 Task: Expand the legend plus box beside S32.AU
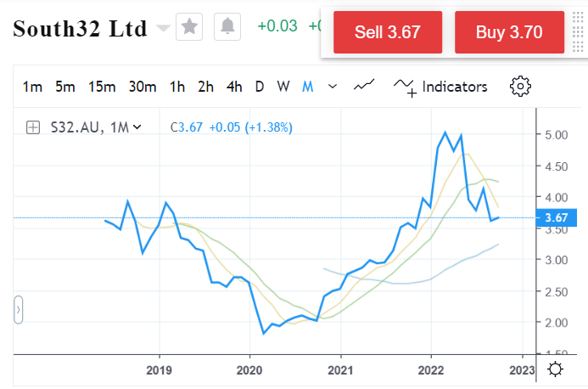33,127
